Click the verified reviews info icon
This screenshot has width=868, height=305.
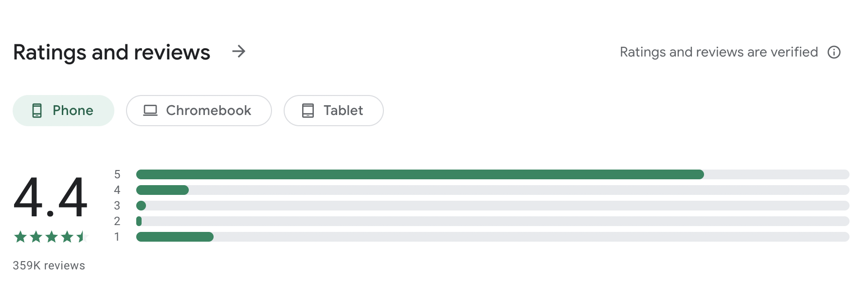click(834, 52)
